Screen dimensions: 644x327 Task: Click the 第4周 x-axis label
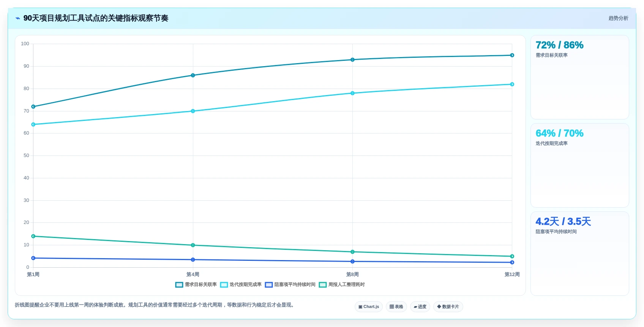[193, 275]
